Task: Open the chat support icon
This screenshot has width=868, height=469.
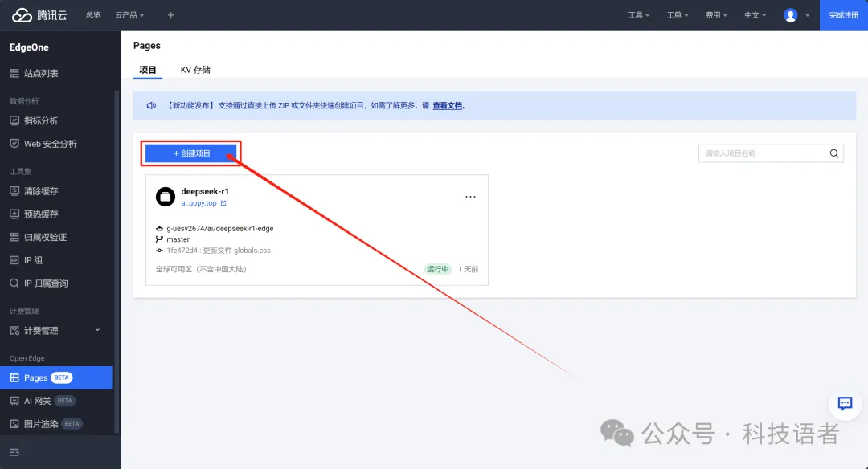Action: coord(845,403)
